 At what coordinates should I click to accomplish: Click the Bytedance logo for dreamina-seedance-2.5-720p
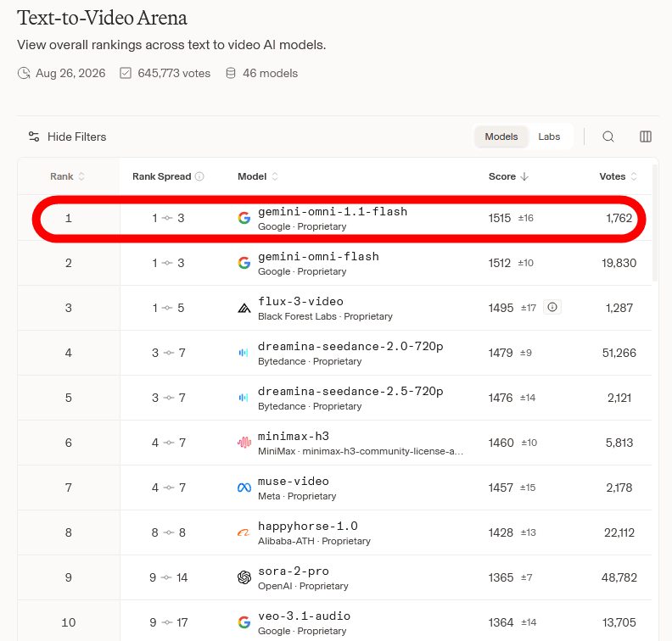tap(244, 398)
